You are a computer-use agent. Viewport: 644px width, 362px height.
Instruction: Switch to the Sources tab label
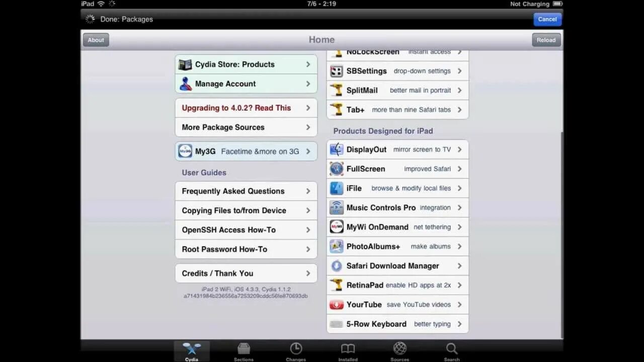point(400,359)
